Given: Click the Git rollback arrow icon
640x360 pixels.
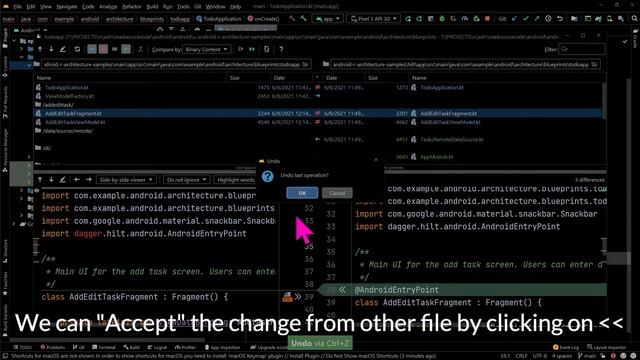Looking at the screenshot, I should (x=560, y=19).
